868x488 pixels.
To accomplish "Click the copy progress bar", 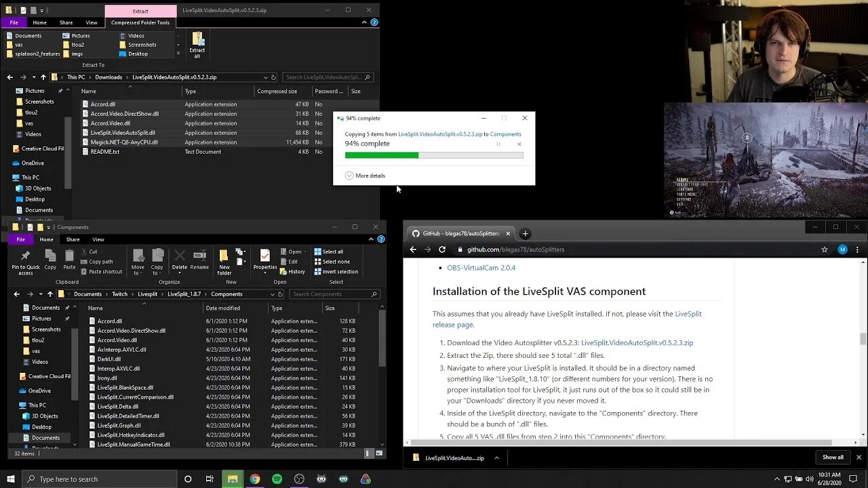I will click(x=434, y=155).
